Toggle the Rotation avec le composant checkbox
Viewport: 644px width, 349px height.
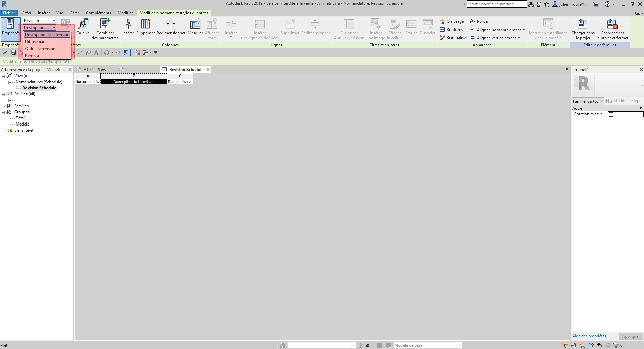(611, 114)
